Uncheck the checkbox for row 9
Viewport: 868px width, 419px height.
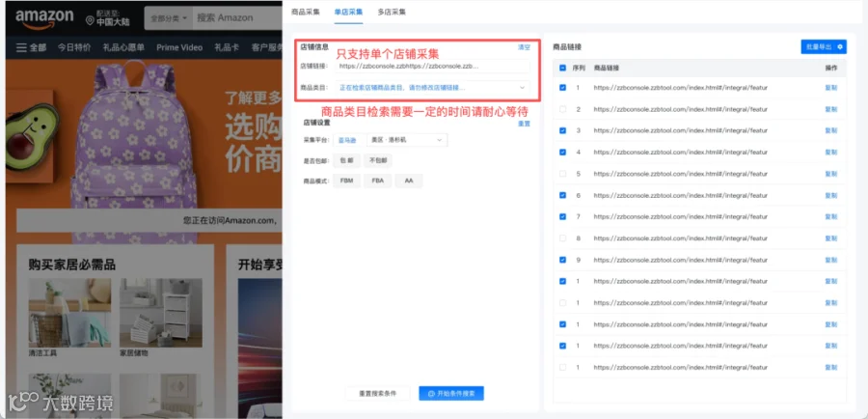pos(563,260)
